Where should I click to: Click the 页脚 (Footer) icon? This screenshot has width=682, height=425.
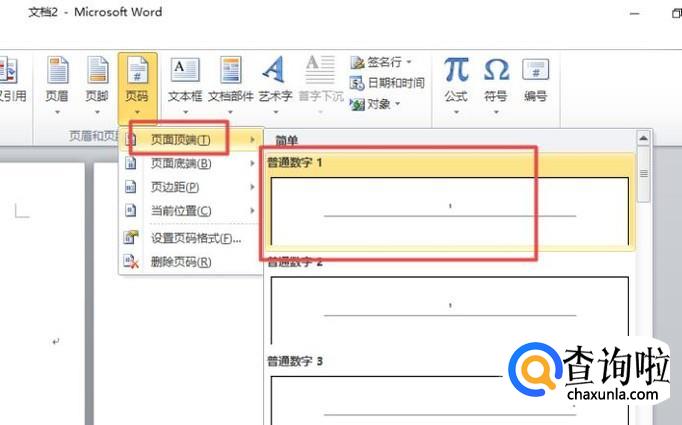click(x=97, y=70)
